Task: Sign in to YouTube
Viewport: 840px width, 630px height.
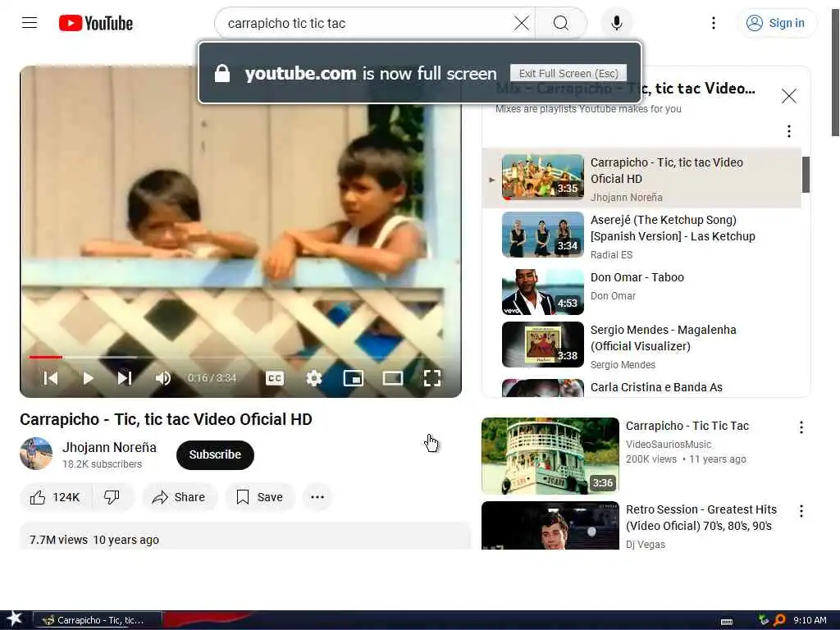Action: (x=776, y=23)
